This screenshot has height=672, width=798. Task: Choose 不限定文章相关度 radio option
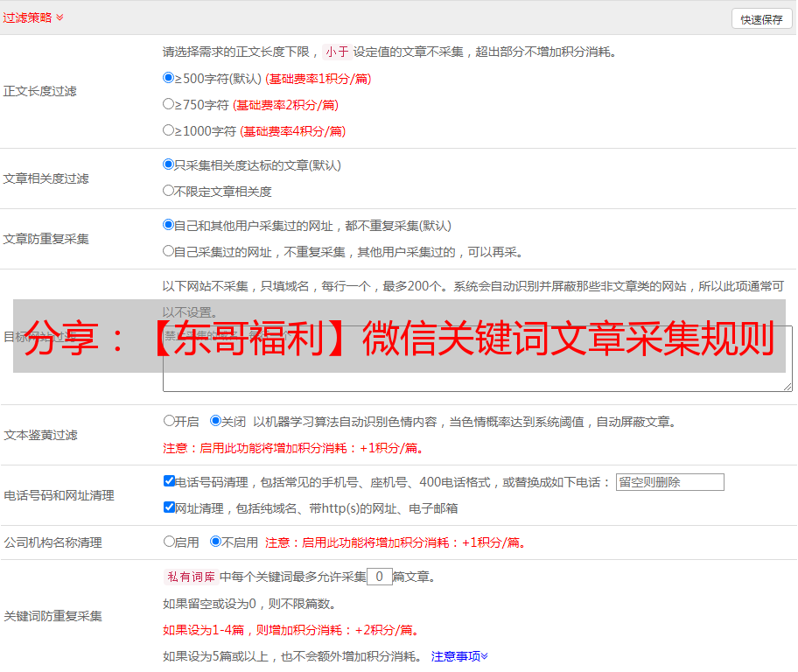(169, 191)
